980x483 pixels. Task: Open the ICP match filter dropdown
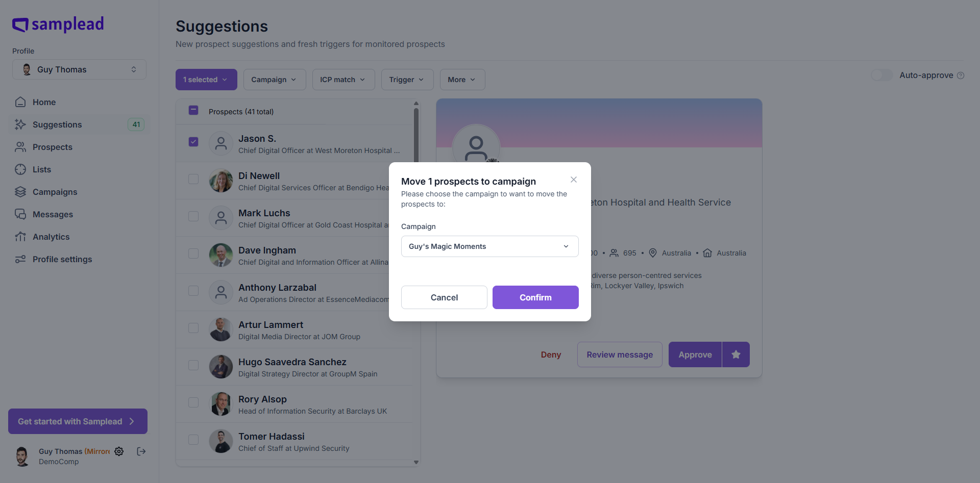pos(343,80)
